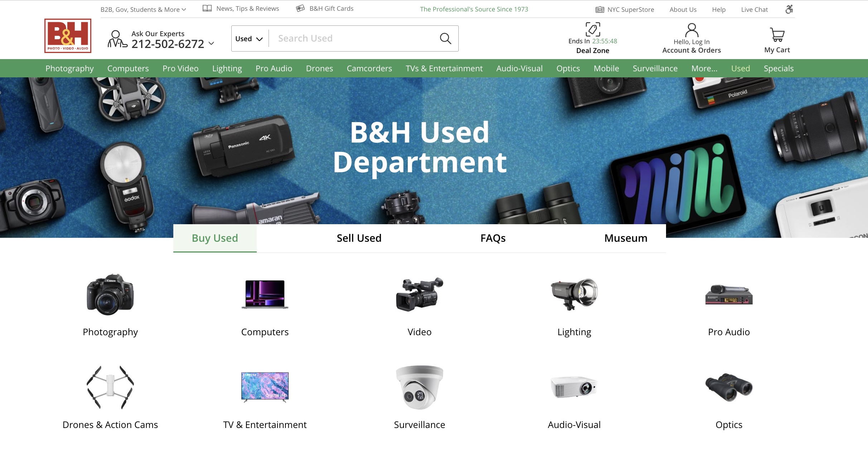Image resolution: width=868 pixels, height=457 pixels.
Task: Open Photography in the green navigation bar
Action: click(x=69, y=68)
